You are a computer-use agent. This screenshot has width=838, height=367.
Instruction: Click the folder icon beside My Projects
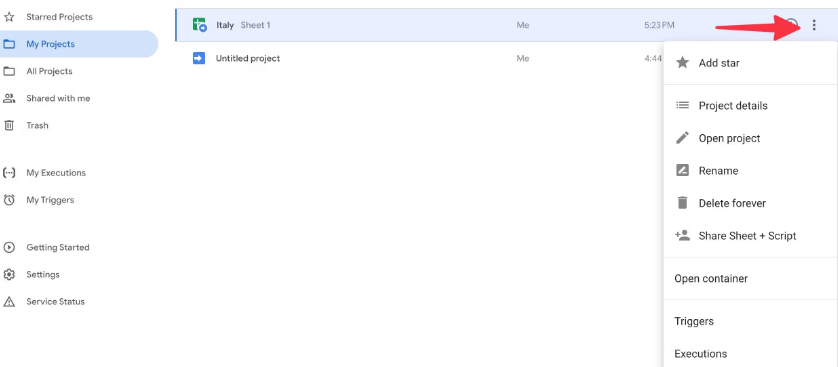tap(9, 44)
